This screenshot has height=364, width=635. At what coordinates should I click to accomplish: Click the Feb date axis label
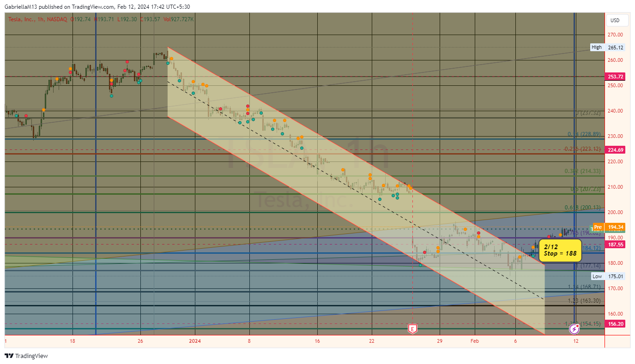point(475,341)
